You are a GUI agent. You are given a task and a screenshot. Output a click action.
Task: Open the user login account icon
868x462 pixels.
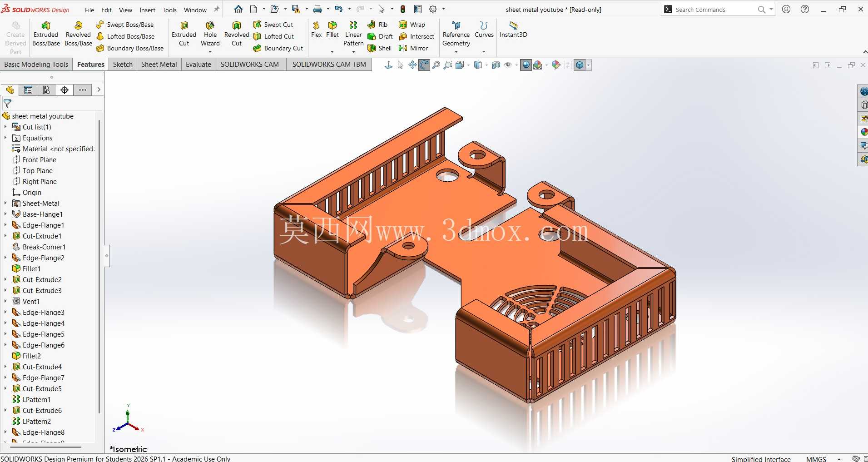coord(786,9)
